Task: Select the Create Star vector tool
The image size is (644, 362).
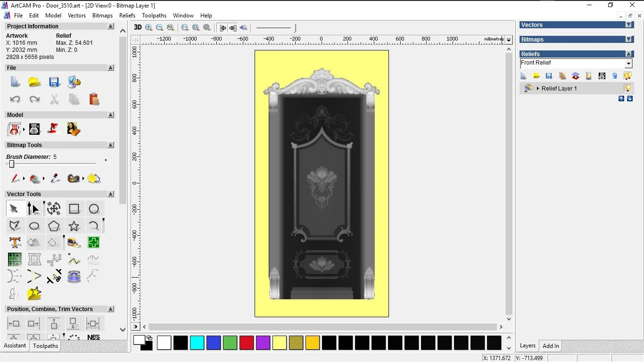Action: pyautogui.click(x=74, y=226)
